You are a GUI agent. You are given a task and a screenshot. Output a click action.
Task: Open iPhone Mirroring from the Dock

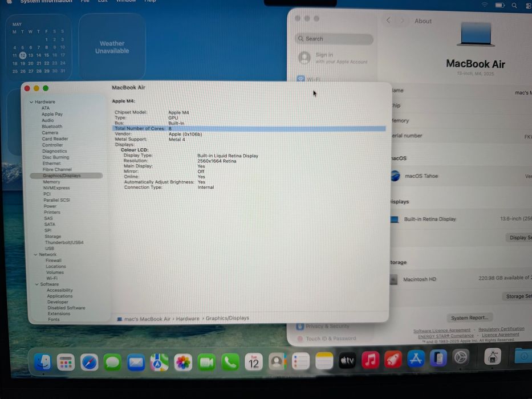[438, 358]
